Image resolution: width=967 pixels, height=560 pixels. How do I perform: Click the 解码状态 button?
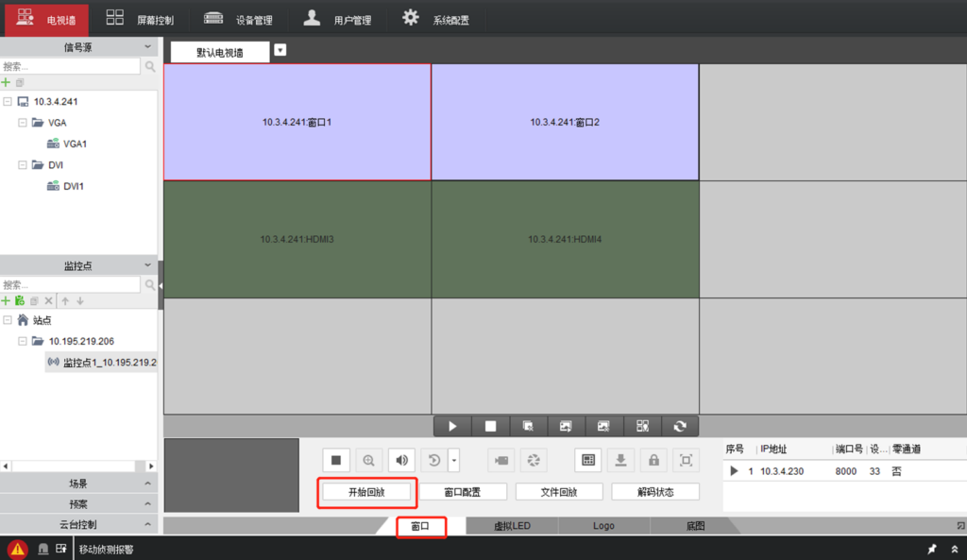655,492
